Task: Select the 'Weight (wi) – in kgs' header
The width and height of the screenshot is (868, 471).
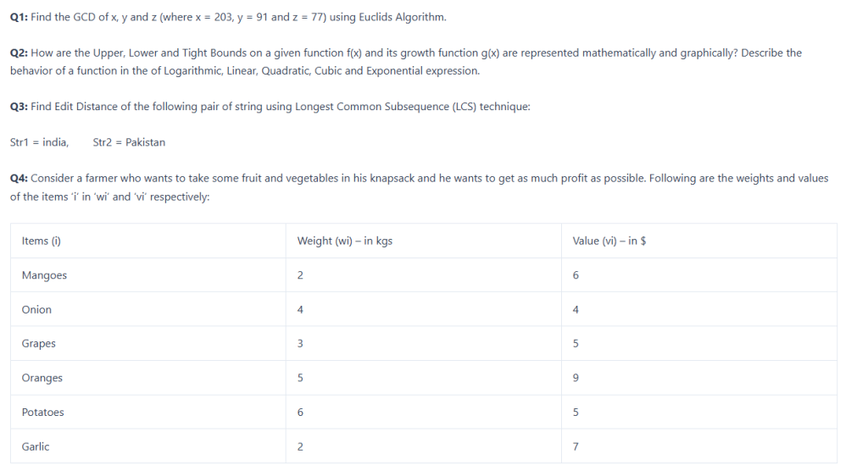Action: [x=345, y=241]
